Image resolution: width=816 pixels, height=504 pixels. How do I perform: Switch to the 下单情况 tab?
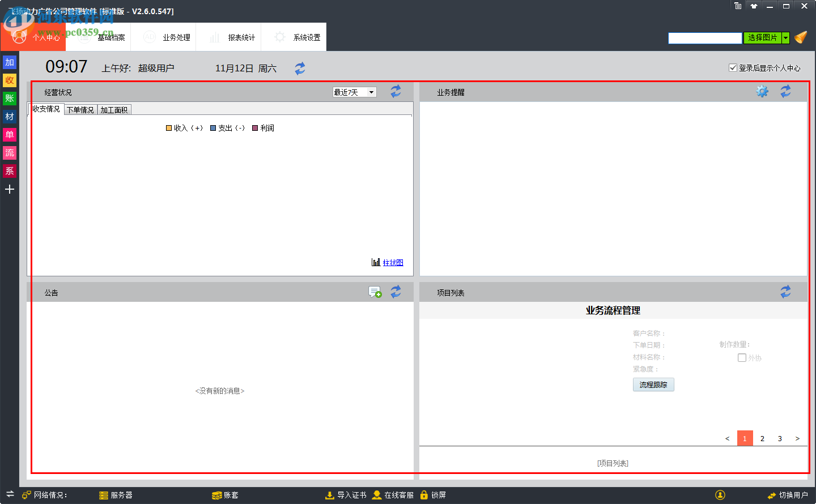tap(80, 110)
